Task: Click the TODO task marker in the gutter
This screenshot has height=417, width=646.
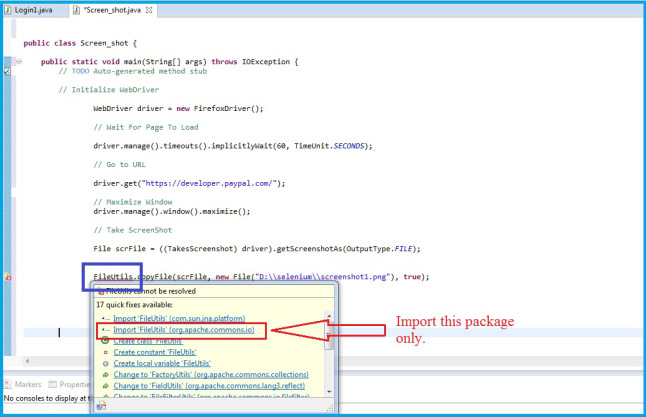Action: click(x=7, y=71)
